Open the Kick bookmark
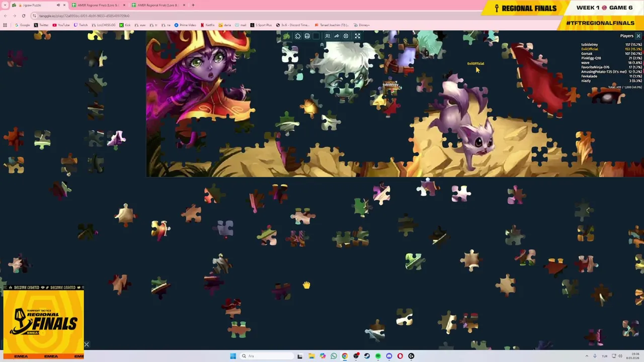Viewport: 644px width, 362px height. 125,25
